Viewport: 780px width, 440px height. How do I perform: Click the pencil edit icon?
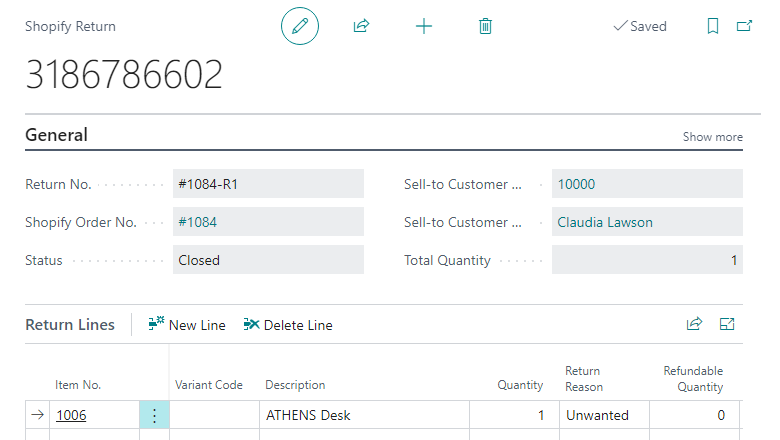coord(299,26)
